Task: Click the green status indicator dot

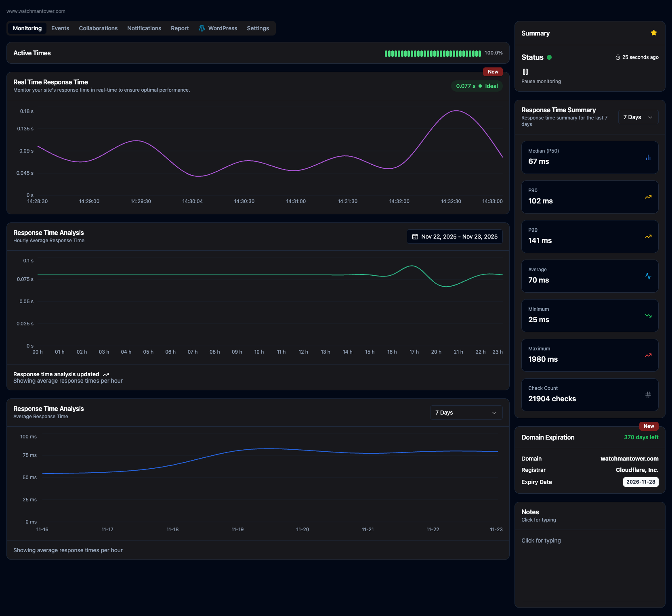Action: pyautogui.click(x=549, y=57)
